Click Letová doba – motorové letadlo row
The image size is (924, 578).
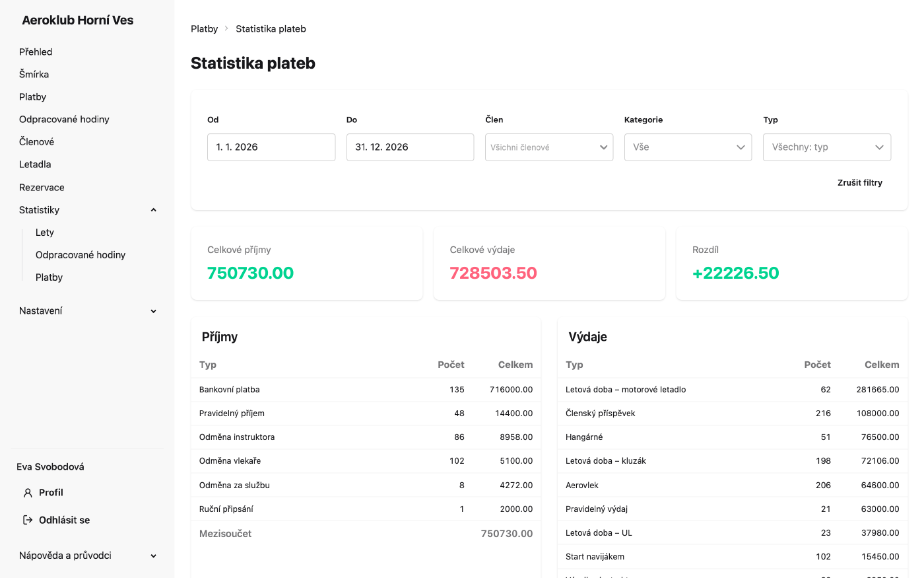pos(733,390)
